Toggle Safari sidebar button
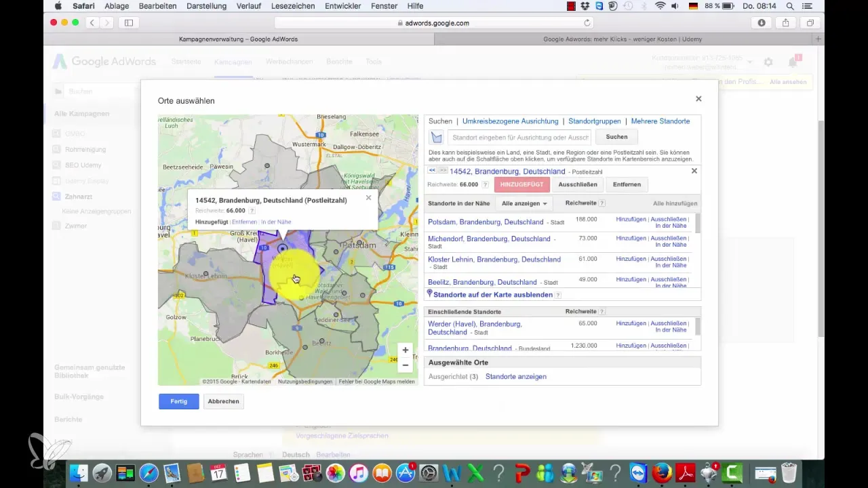Image resolution: width=868 pixels, height=488 pixels. tap(128, 23)
